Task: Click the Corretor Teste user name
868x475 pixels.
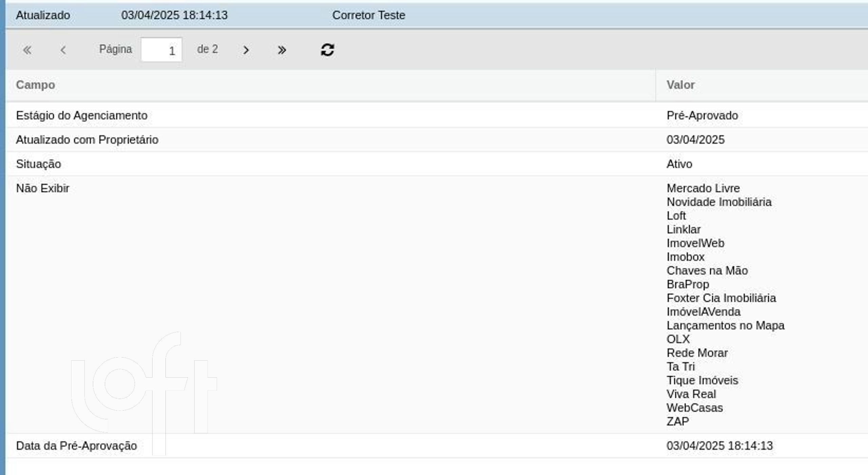Action: click(x=369, y=15)
